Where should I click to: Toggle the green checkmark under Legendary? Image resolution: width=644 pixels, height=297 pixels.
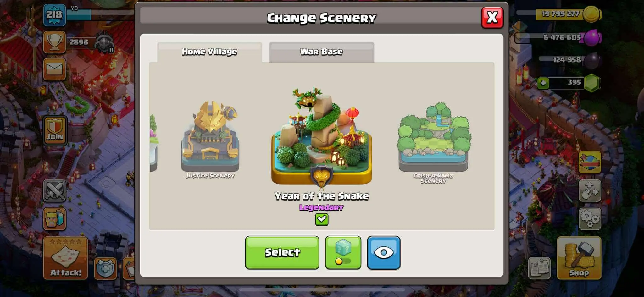coord(322,219)
